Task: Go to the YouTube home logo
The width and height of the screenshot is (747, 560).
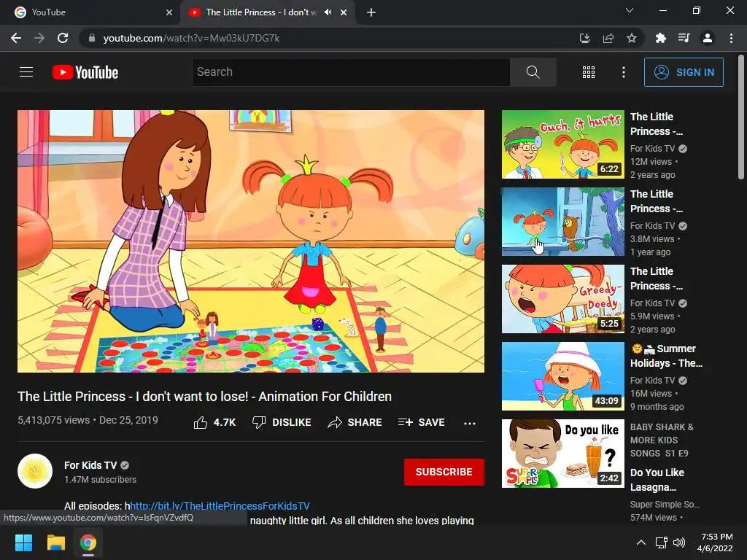Action: coord(85,72)
